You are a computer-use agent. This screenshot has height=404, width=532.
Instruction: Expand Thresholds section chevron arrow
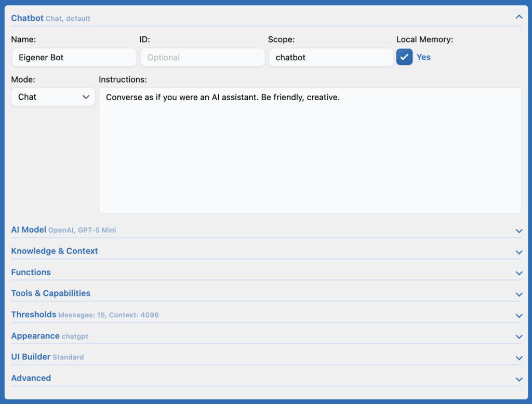click(x=518, y=316)
